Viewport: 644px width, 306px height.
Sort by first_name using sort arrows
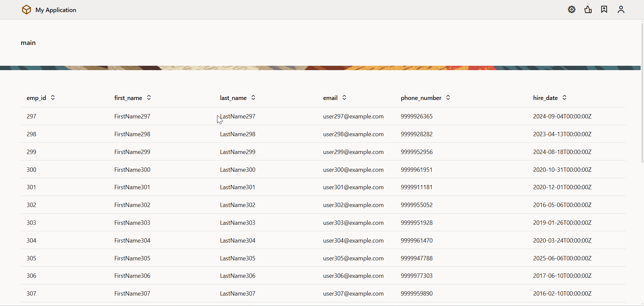149,98
